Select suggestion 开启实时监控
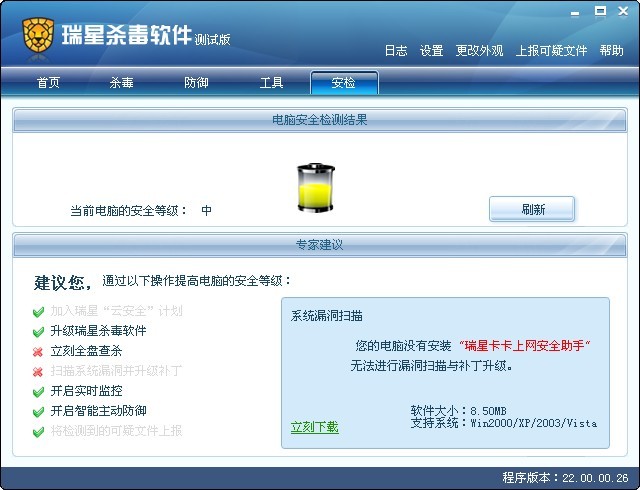Image resolution: width=640 pixels, height=490 pixels. (86, 391)
